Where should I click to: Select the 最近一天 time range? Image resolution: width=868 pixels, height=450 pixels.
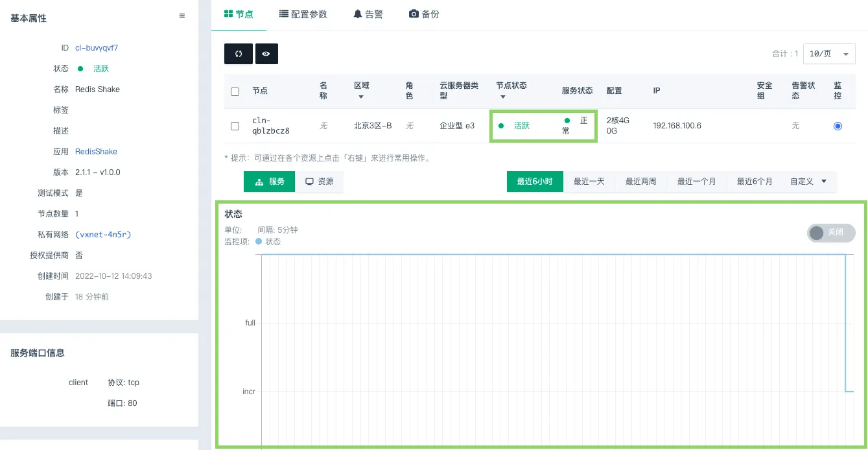(x=589, y=182)
